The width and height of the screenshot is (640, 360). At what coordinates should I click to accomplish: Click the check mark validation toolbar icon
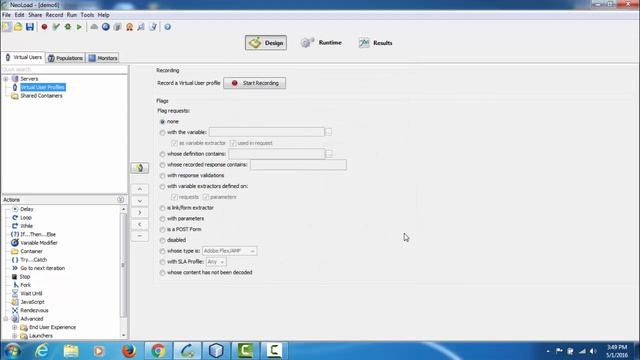tap(56, 27)
